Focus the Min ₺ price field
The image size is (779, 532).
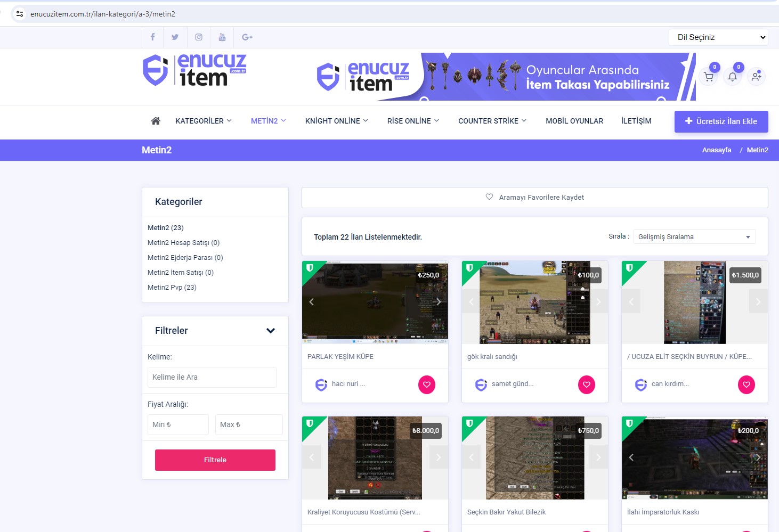coord(178,424)
